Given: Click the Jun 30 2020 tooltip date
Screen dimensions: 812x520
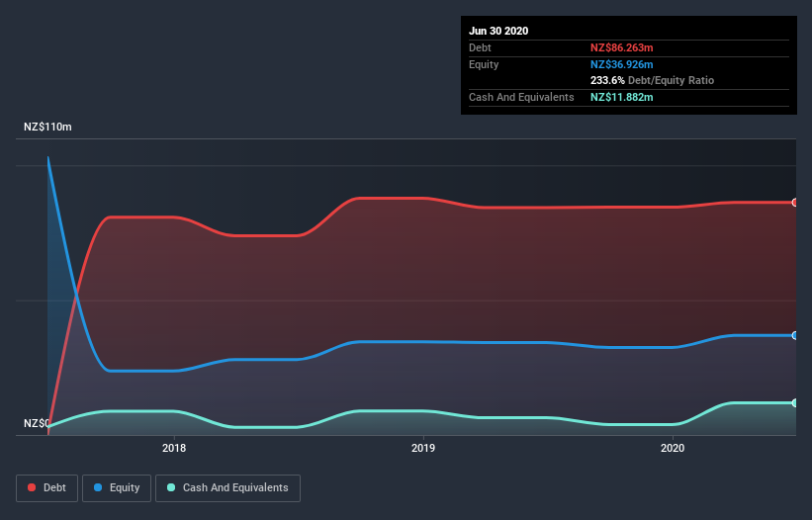Looking at the screenshot, I should (498, 31).
